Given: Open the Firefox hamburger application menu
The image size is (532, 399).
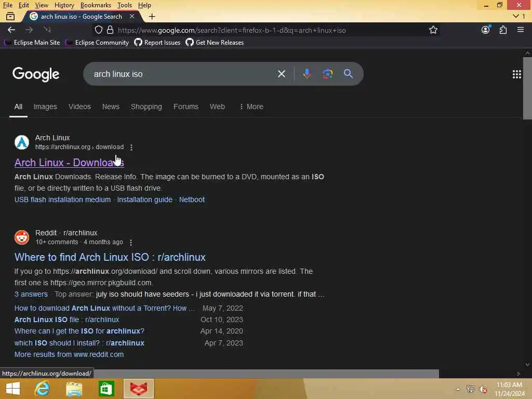Looking at the screenshot, I should coord(521,30).
